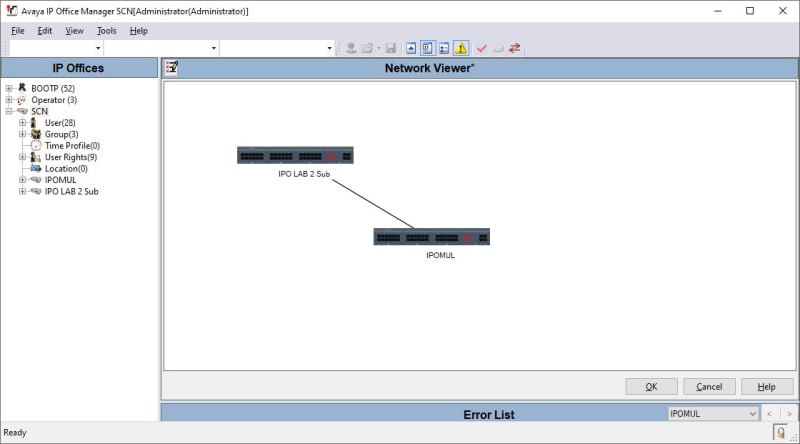Open the Edit menu
The image size is (800, 444).
pyautogui.click(x=45, y=31)
